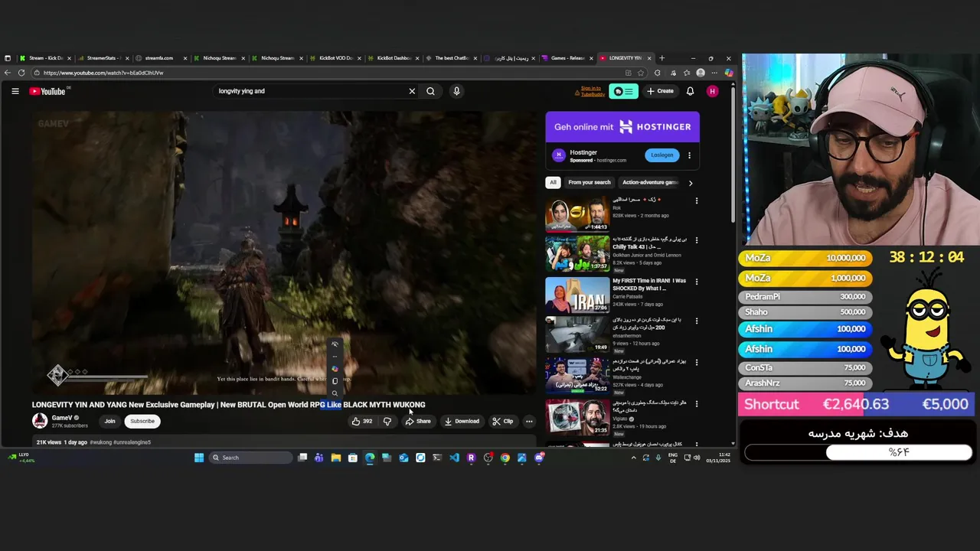
Task: Bookmark this page with the star icon
Action: [x=642, y=73]
